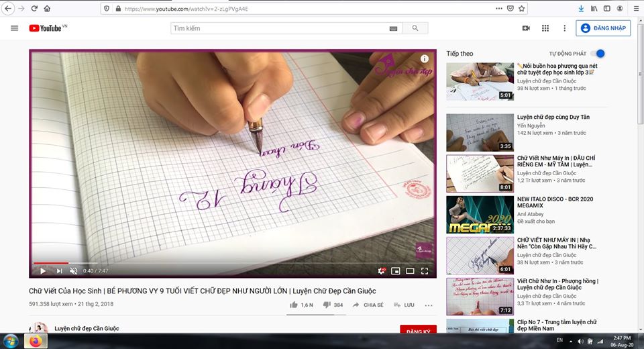Click the video progress bar
The image size is (644, 349).
point(201,263)
